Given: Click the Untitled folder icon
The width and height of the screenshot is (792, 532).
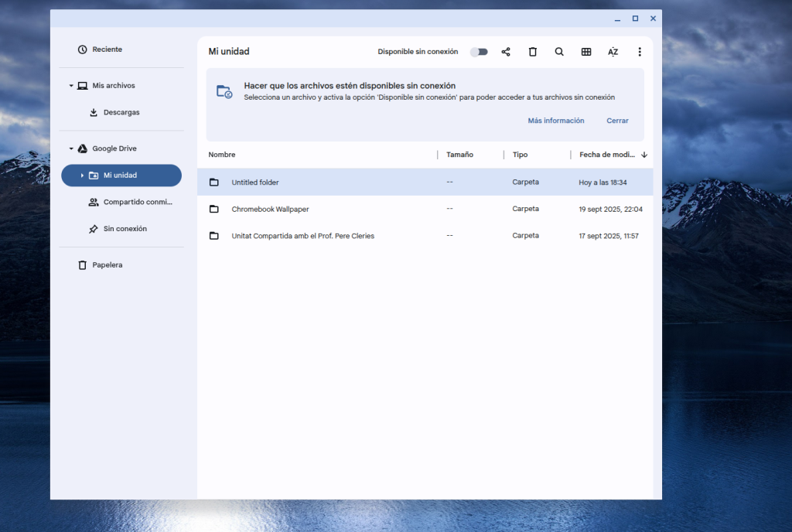Looking at the screenshot, I should pyautogui.click(x=214, y=182).
